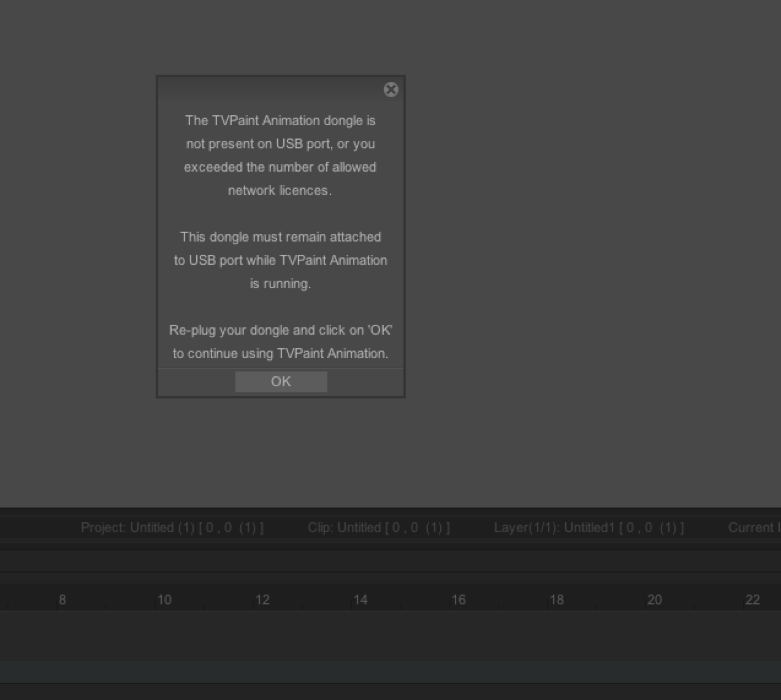Click the 'This dongle must remain attached' line
The width and height of the screenshot is (781, 700).
(281, 237)
